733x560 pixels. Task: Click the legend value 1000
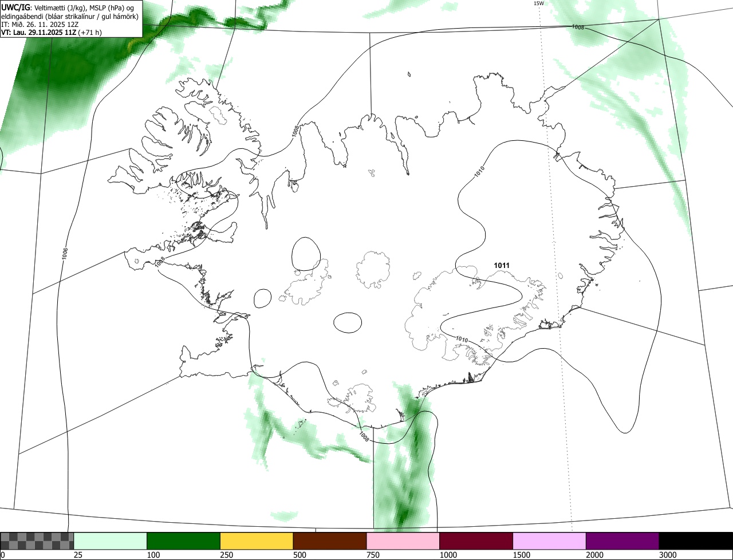click(448, 555)
